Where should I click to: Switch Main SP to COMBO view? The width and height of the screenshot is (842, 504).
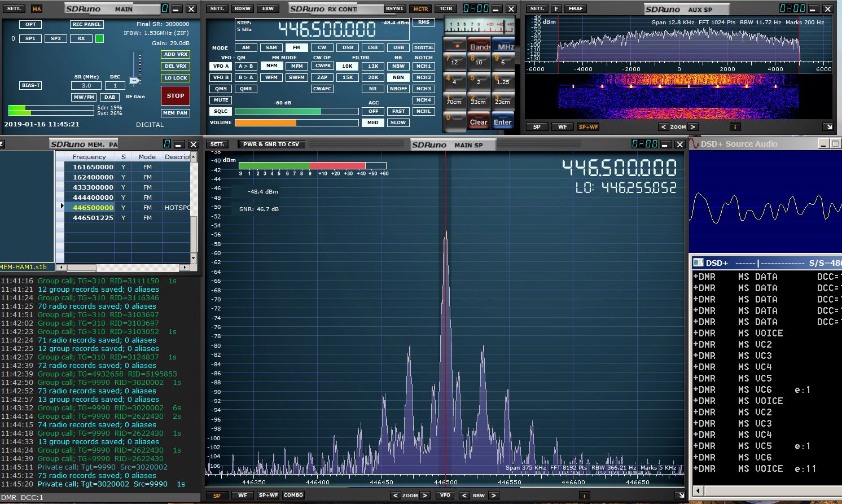[293, 495]
